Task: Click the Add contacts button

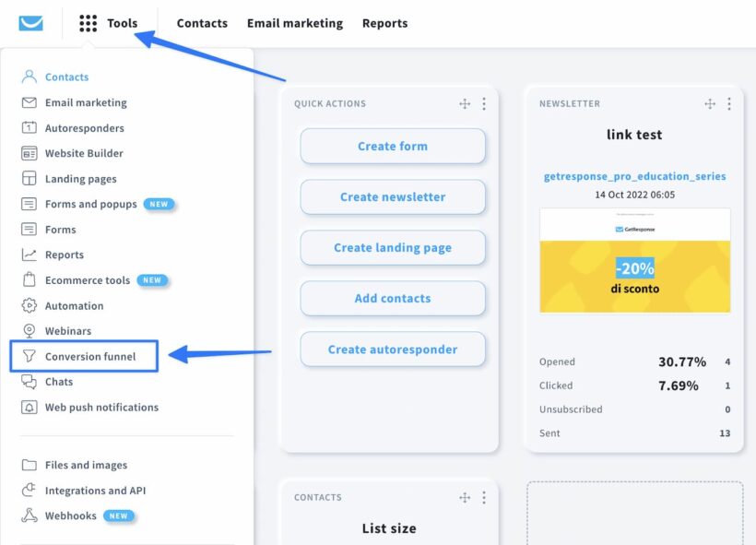Action: 393,299
